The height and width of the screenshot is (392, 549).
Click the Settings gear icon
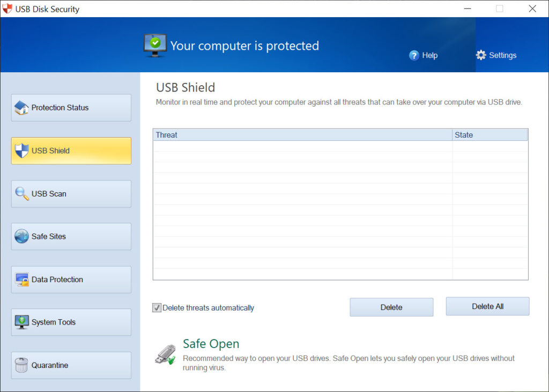(x=481, y=55)
